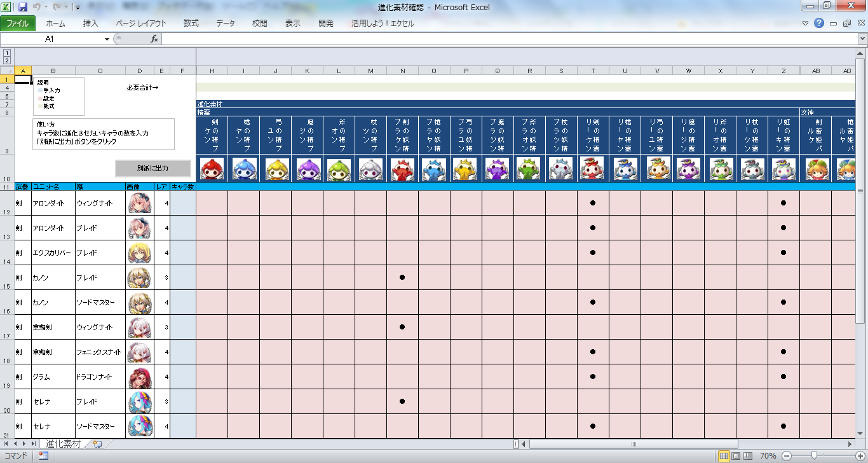Click the Redo arrow in the Quick Access Toolbar
Viewport: 868px width, 463px height.
tap(57, 7)
